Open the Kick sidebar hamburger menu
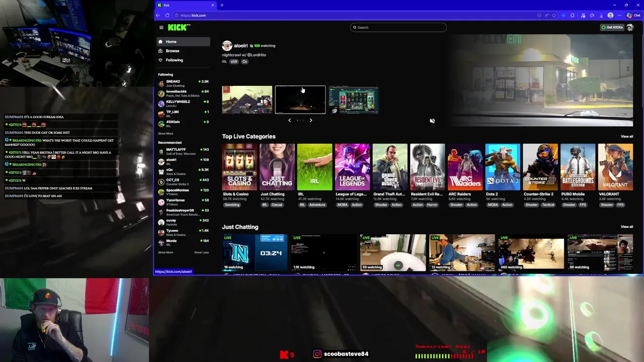The width and height of the screenshot is (644, 362). click(161, 28)
